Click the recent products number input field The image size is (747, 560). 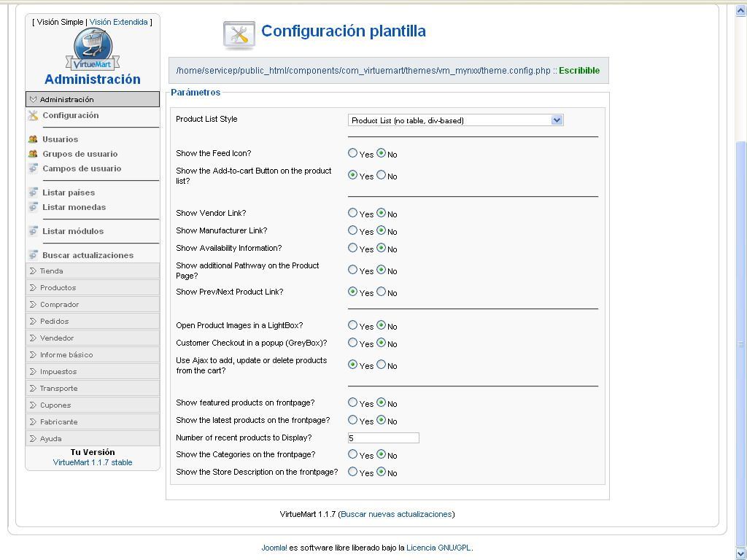(384, 437)
